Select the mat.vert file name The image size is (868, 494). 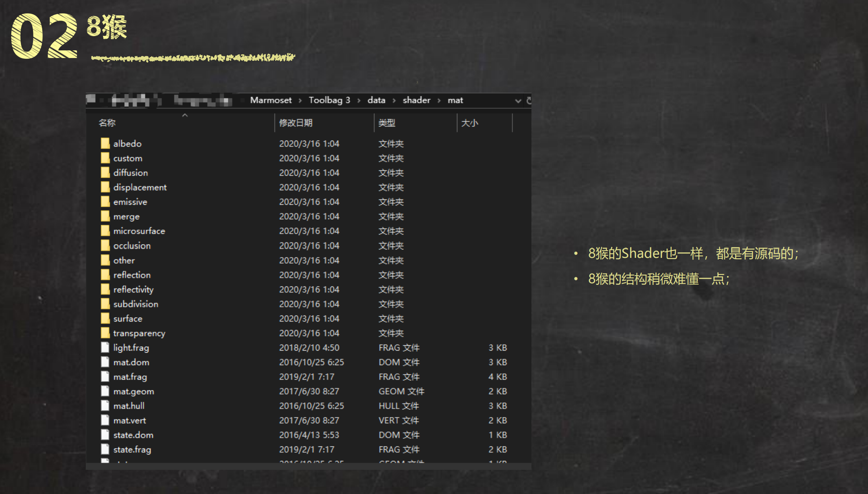click(130, 420)
